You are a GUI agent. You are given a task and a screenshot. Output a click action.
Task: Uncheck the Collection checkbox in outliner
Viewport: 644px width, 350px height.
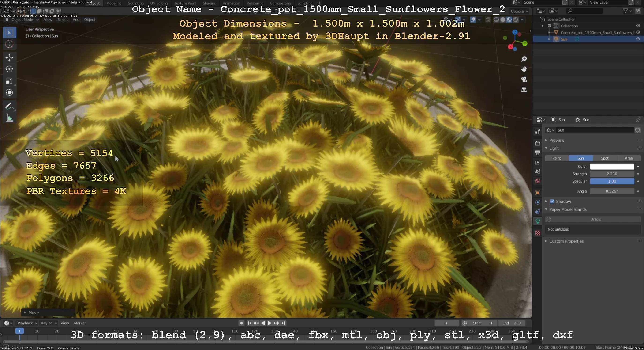(x=550, y=26)
